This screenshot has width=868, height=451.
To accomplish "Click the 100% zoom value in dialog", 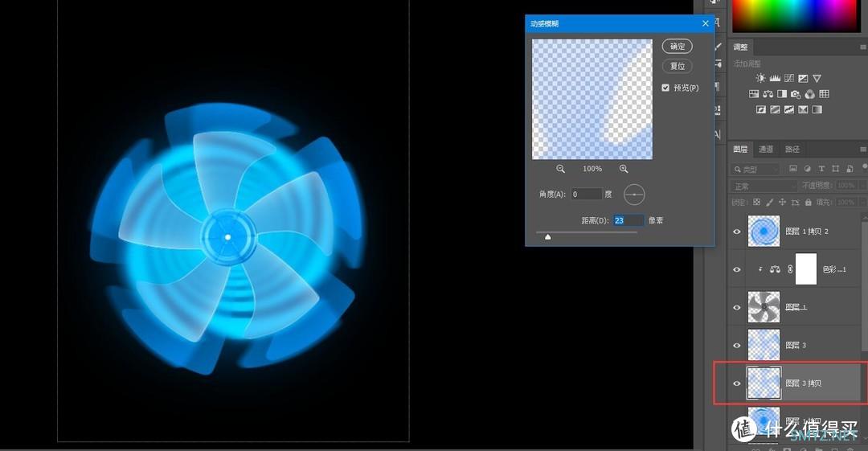I will tap(592, 169).
